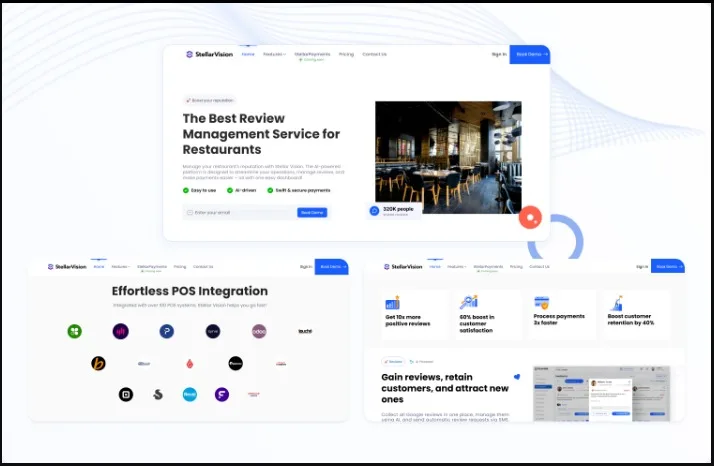
Task: Select the touché text logo
Action: [x=305, y=331]
